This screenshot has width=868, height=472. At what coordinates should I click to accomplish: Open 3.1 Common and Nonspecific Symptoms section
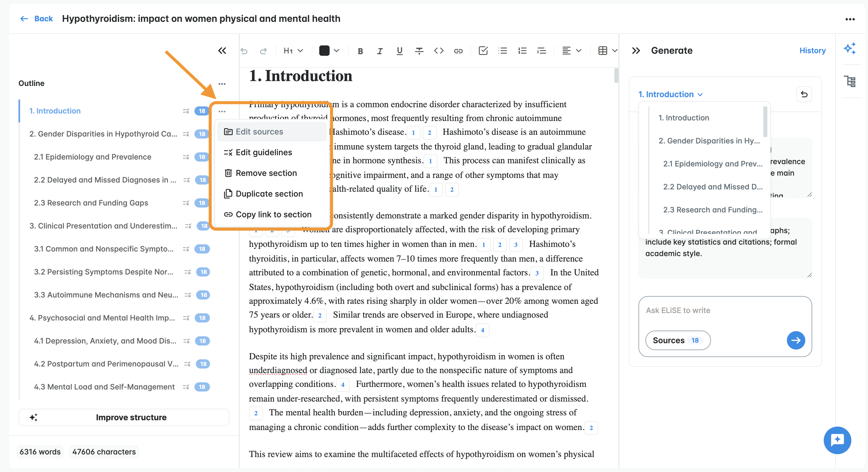point(104,249)
